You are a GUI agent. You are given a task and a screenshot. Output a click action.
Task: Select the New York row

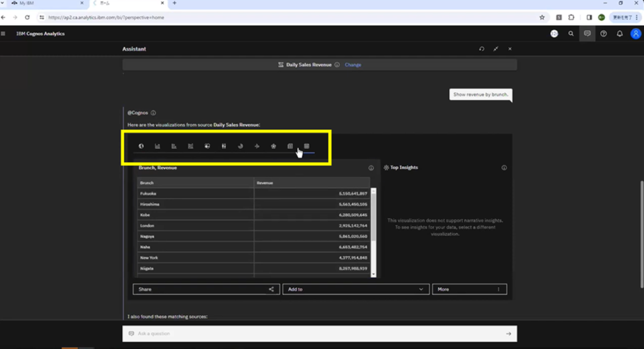pos(254,258)
